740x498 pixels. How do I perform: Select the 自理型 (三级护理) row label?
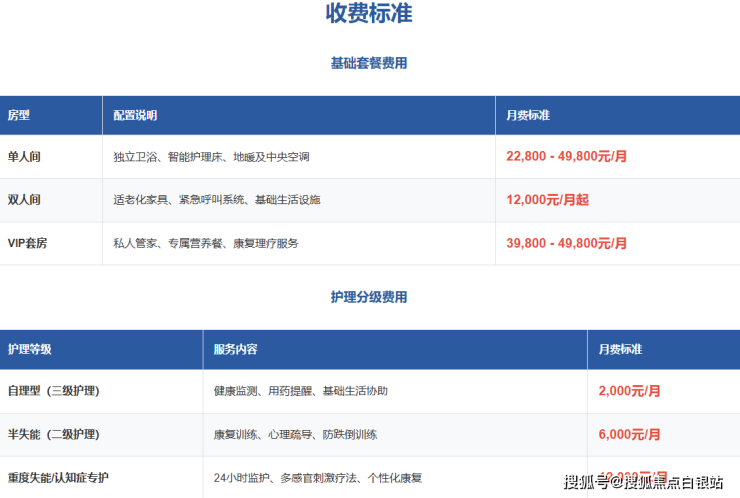point(54,391)
